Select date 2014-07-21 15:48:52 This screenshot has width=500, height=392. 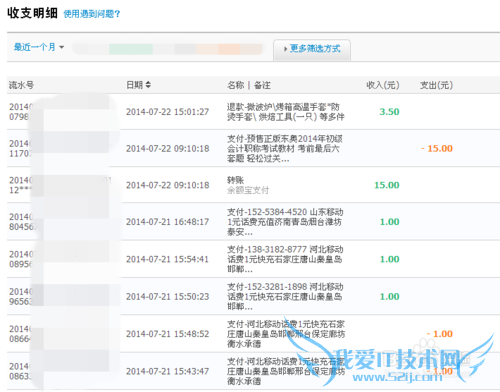167,334
